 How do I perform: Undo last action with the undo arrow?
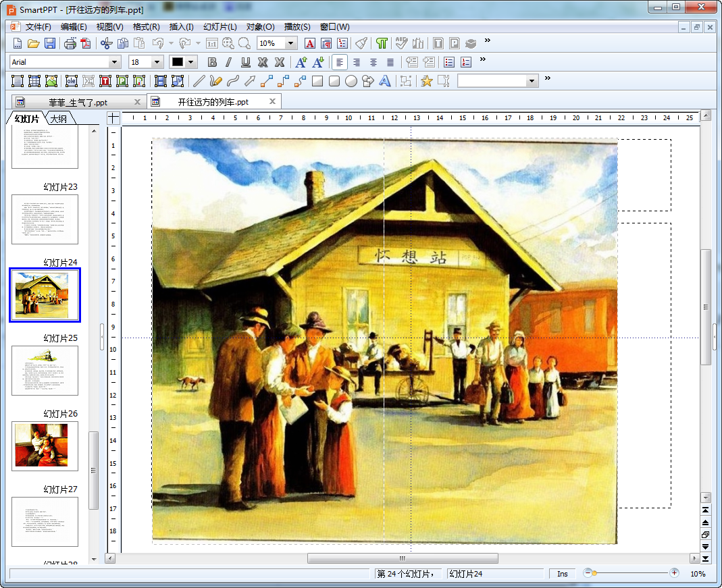coord(158,43)
